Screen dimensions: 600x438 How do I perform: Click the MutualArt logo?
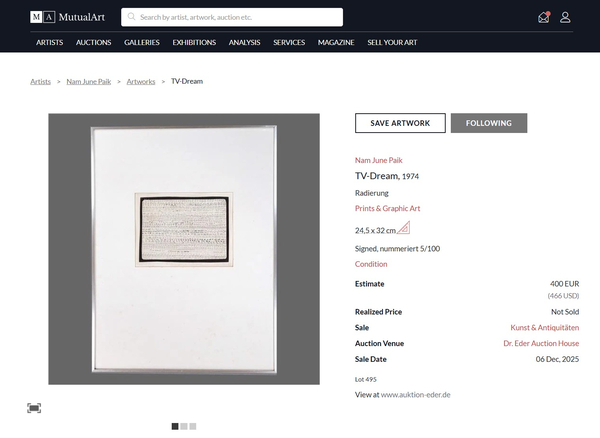click(67, 17)
